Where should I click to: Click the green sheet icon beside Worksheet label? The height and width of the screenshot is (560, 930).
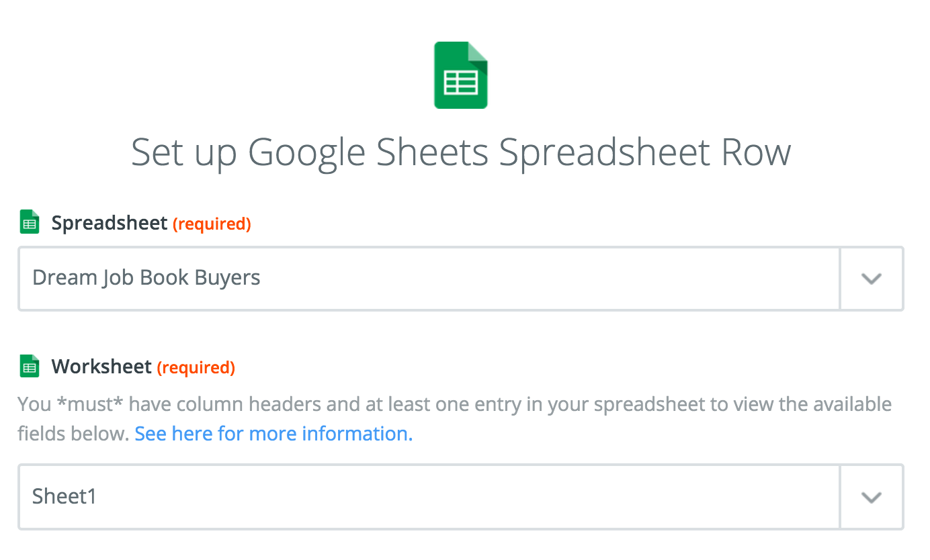29,366
